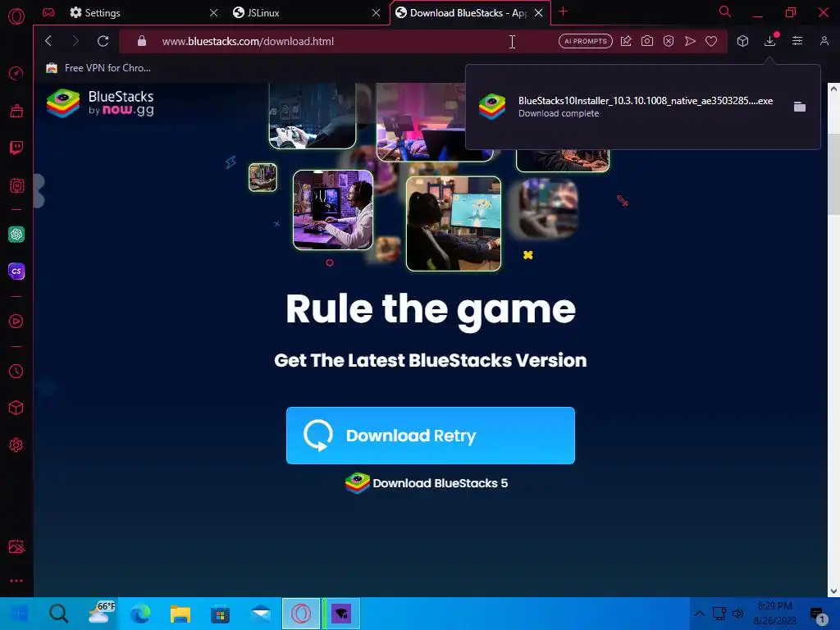Open File Explorer from taskbar
The height and width of the screenshot is (630, 840).
point(180,614)
